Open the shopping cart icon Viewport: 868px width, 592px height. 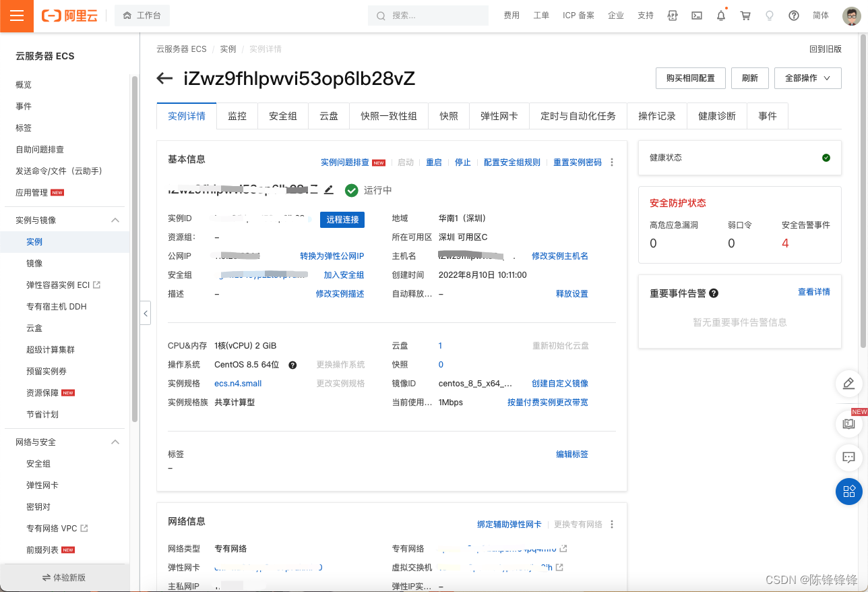coord(745,15)
